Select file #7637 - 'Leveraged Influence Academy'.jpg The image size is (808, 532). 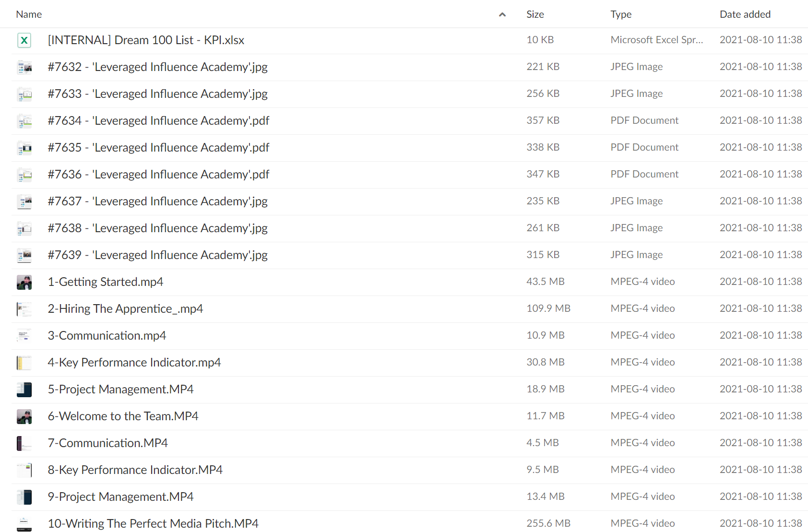coord(157,201)
